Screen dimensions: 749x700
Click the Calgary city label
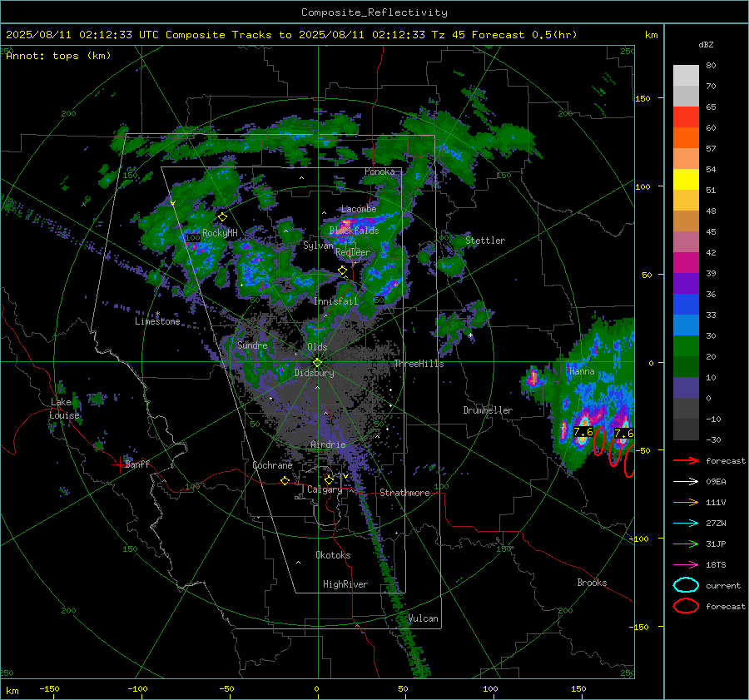[x=325, y=489]
